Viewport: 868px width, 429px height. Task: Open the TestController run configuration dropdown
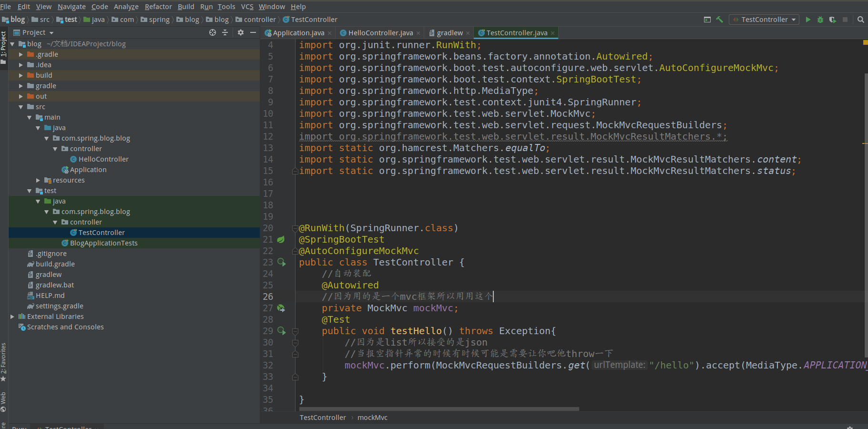764,20
